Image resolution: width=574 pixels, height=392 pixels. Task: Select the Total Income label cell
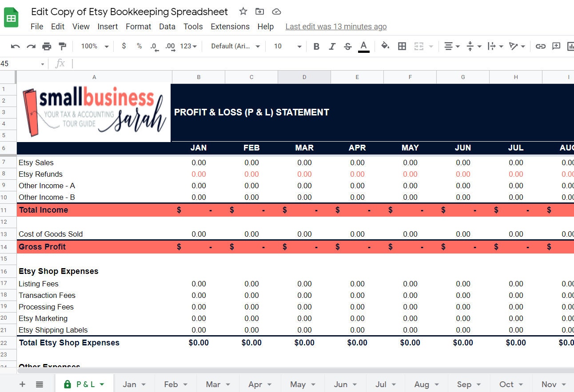pos(94,210)
